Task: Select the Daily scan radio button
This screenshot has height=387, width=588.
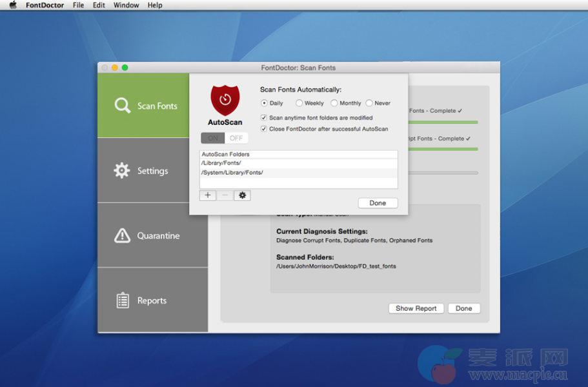Action: [264, 103]
